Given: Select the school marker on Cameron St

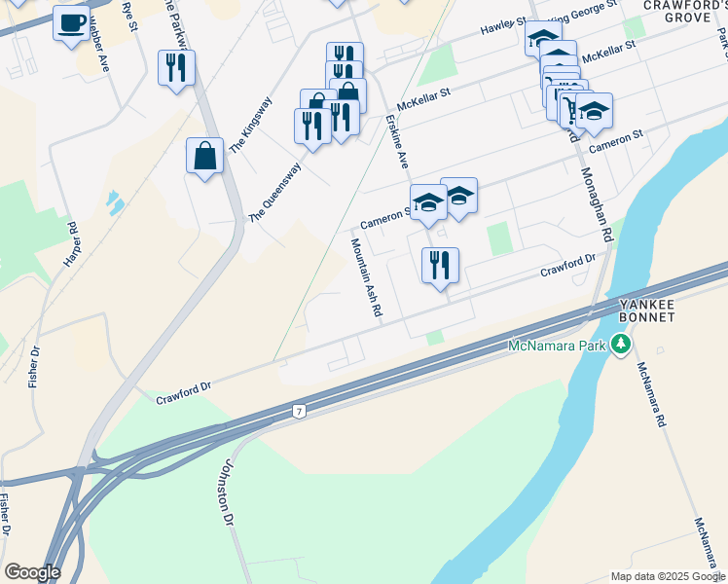Looking at the screenshot, I should 458,196.
